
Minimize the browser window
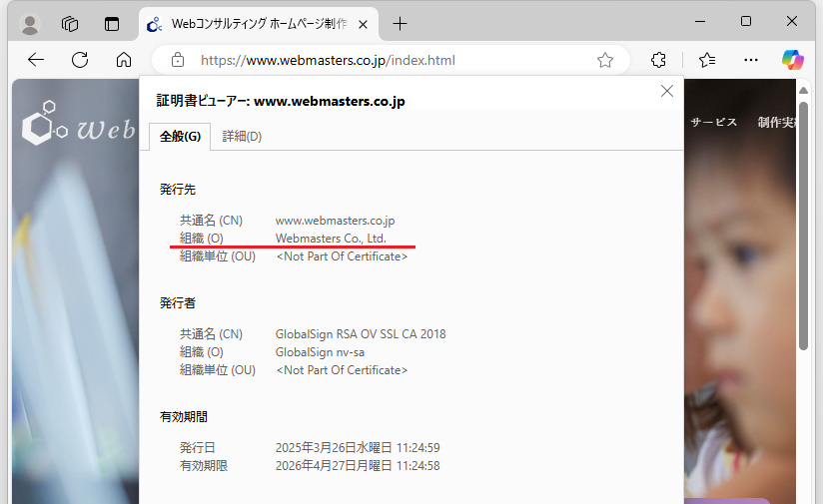click(x=700, y=22)
